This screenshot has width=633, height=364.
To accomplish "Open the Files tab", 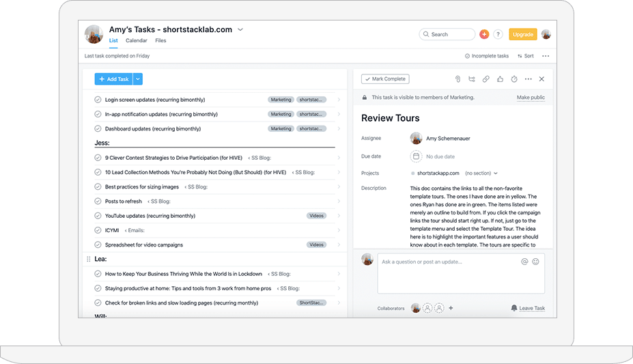I will coord(160,41).
